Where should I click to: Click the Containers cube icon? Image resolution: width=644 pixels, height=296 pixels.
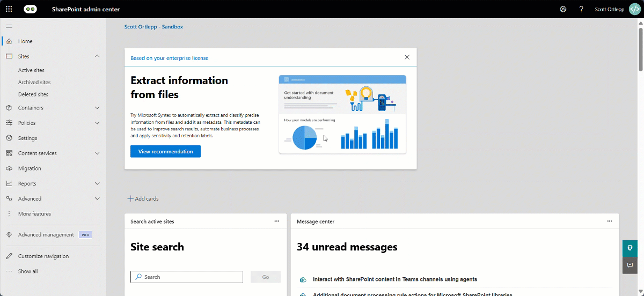click(9, 108)
